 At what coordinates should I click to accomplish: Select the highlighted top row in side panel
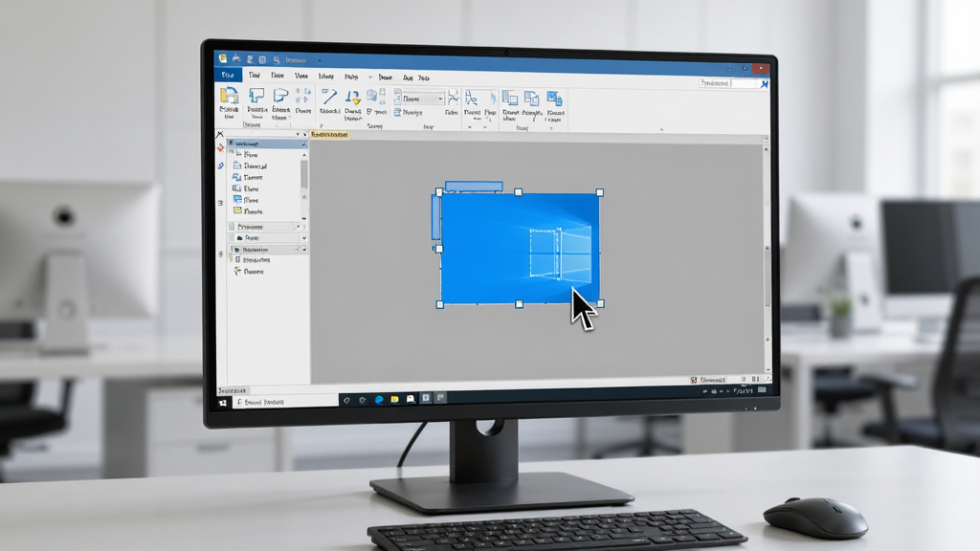267,143
